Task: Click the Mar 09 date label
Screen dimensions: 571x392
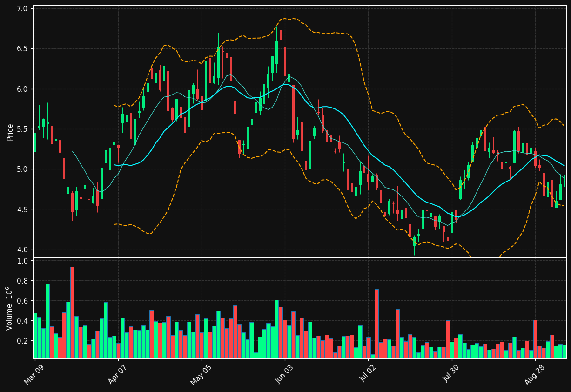Action: pos(34,375)
